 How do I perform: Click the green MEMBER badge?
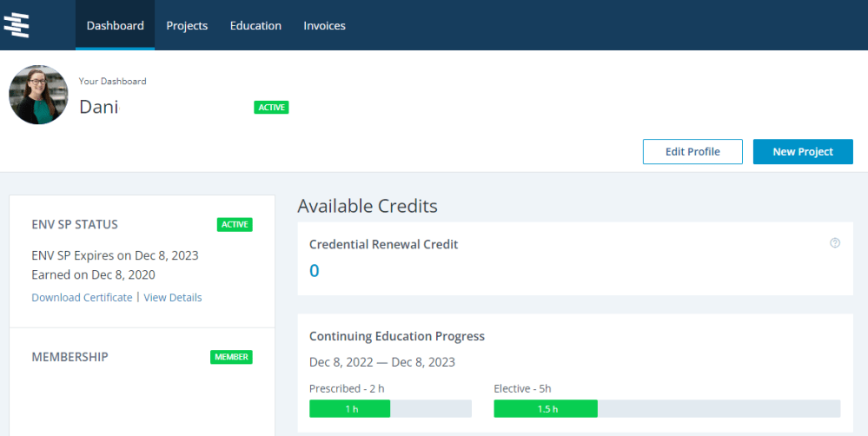click(231, 357)
